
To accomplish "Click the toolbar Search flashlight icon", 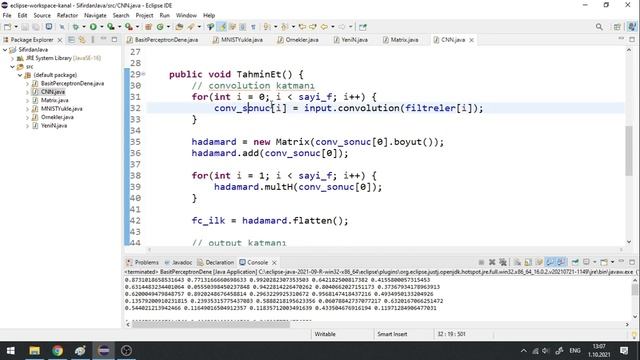I will coord(191,27).
